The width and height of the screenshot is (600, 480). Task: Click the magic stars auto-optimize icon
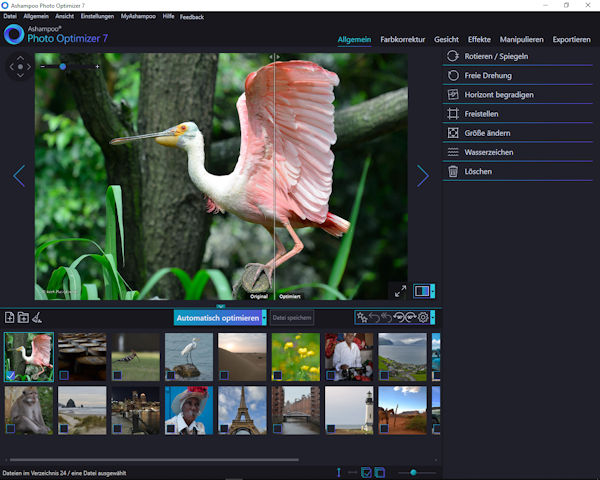pyautogui.click(x=362, y=317)
